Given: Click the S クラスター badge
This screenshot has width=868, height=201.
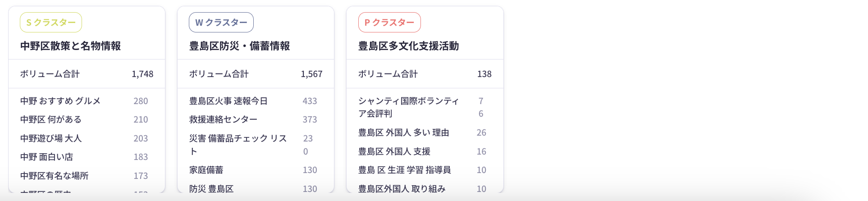Looking at the screenshot, I should click(50, 23).
